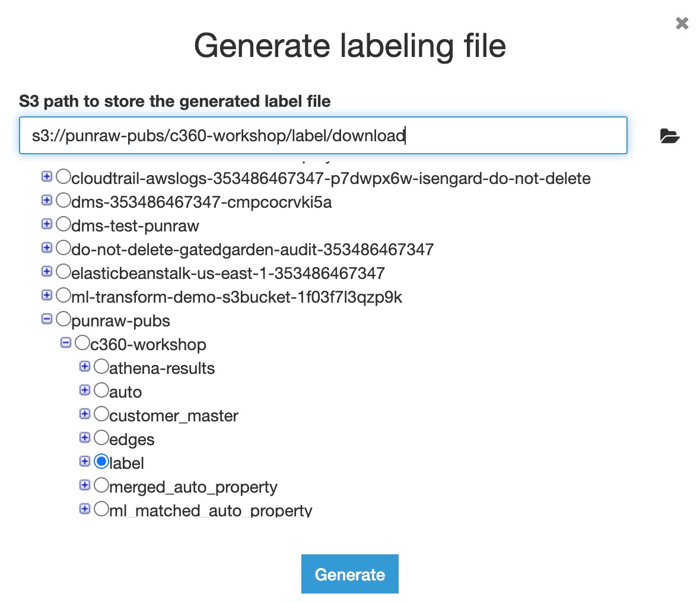Image resolution: width=700 pixels, height=603 pixels.
Task: Collapse the c360-workshop folder node
Action: click(x=66, y=342)
